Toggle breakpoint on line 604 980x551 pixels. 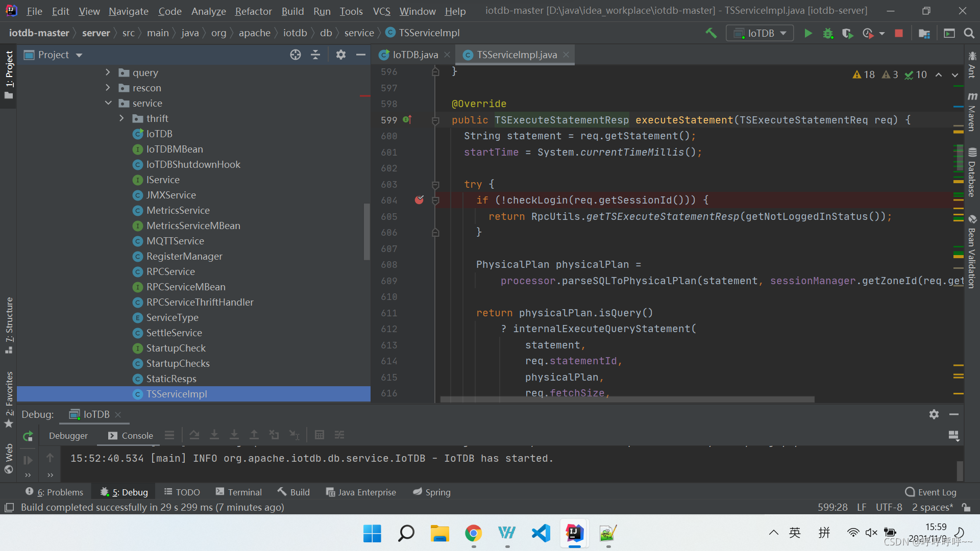click(x=419, y=200)
